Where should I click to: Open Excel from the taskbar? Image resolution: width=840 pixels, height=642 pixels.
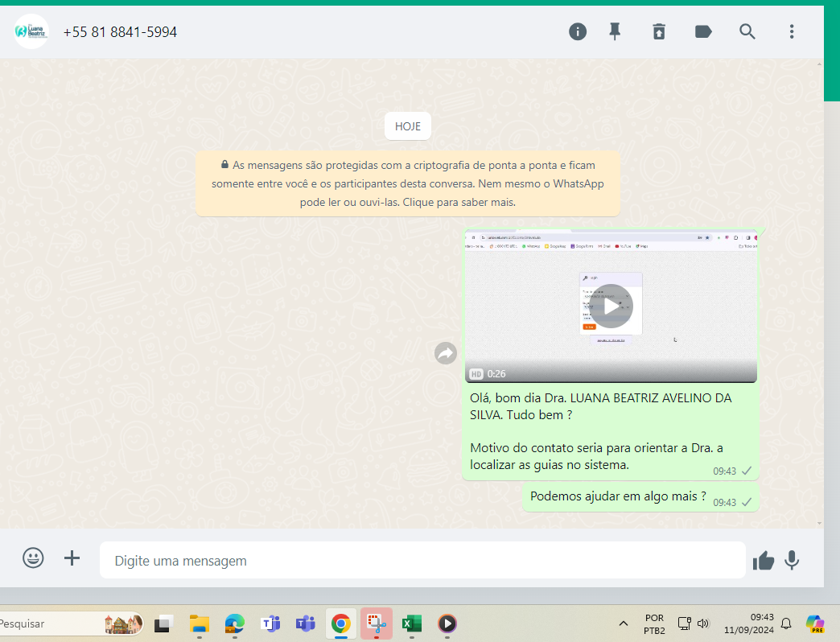coord(411,623)
